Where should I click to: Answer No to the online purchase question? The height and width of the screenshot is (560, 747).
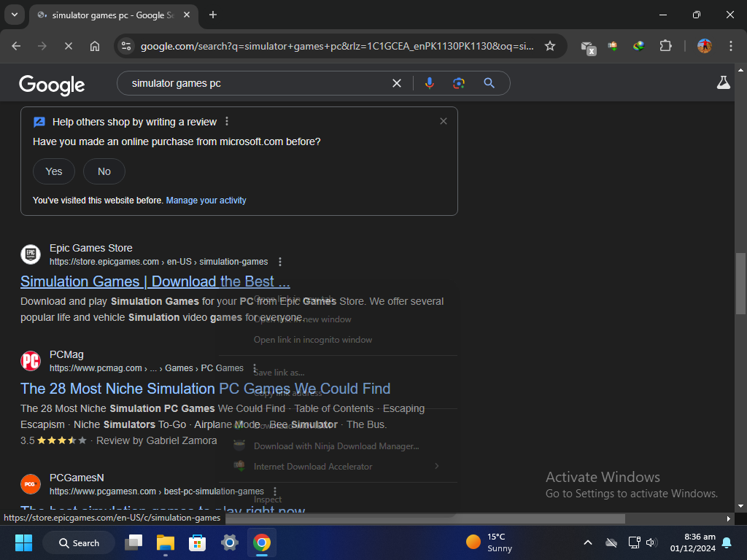tap(104, 171)
